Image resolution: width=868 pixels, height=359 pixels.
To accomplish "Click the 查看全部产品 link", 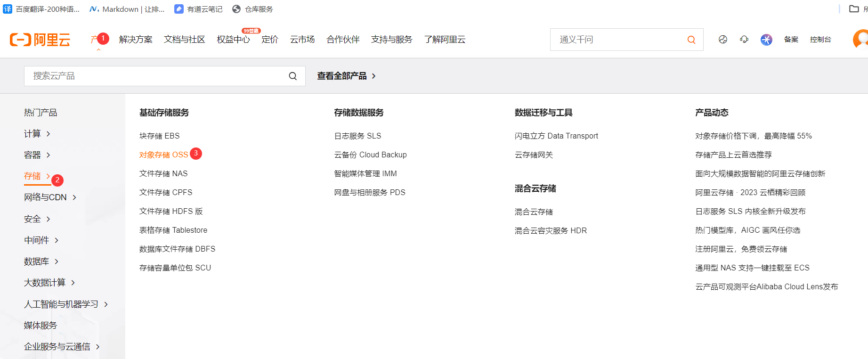I will (347, 76).
